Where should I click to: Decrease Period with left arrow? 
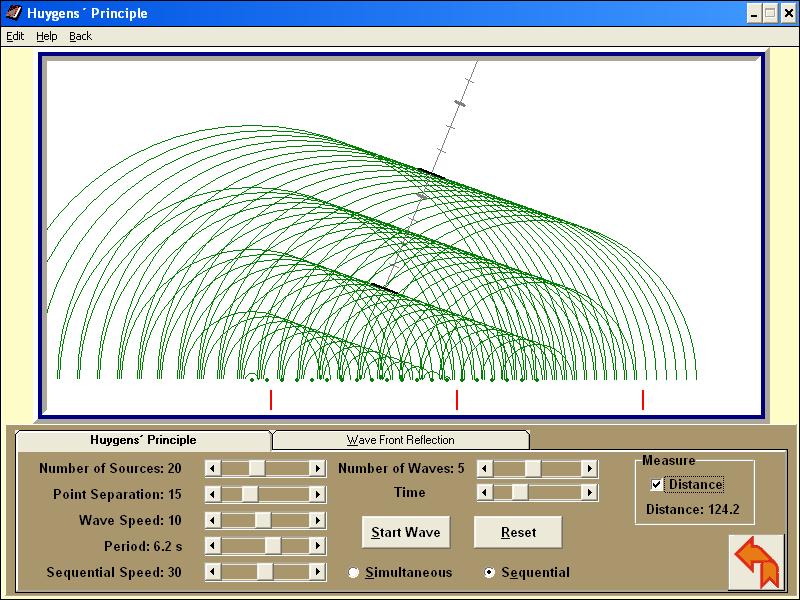(213, 545)
